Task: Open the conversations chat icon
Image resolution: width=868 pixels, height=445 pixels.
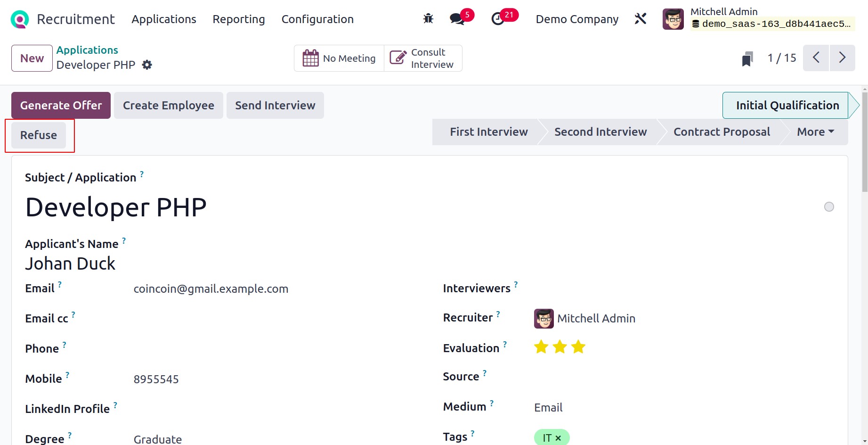Action: 457,19
